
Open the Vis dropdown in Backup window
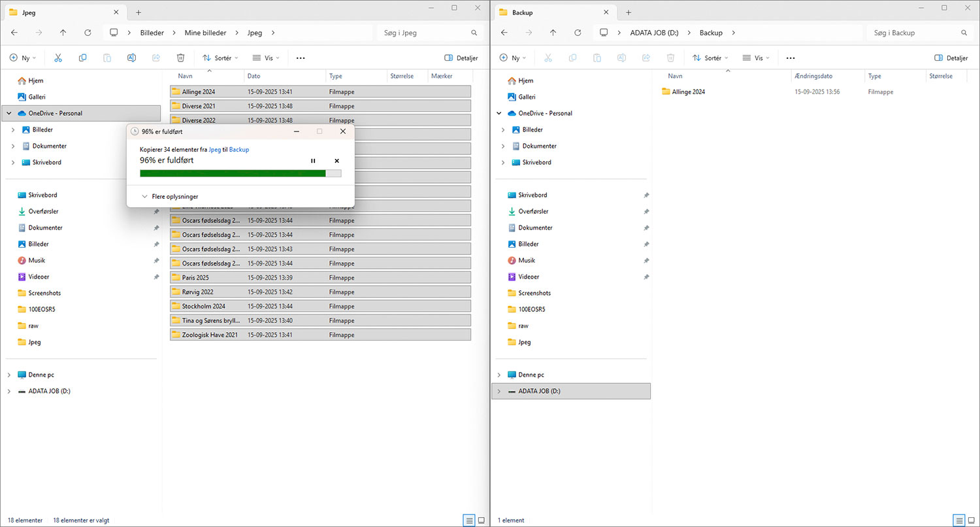pyautogui.click(x=756, y=58)
